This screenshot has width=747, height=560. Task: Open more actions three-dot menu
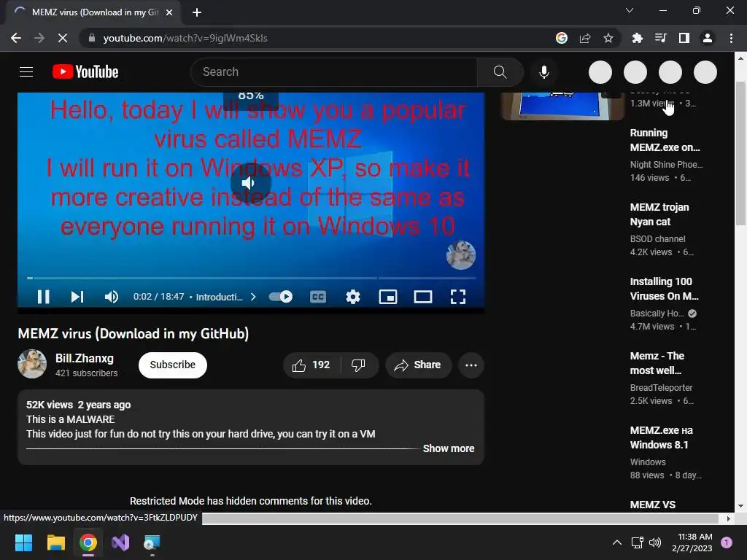tap(471, 365)
